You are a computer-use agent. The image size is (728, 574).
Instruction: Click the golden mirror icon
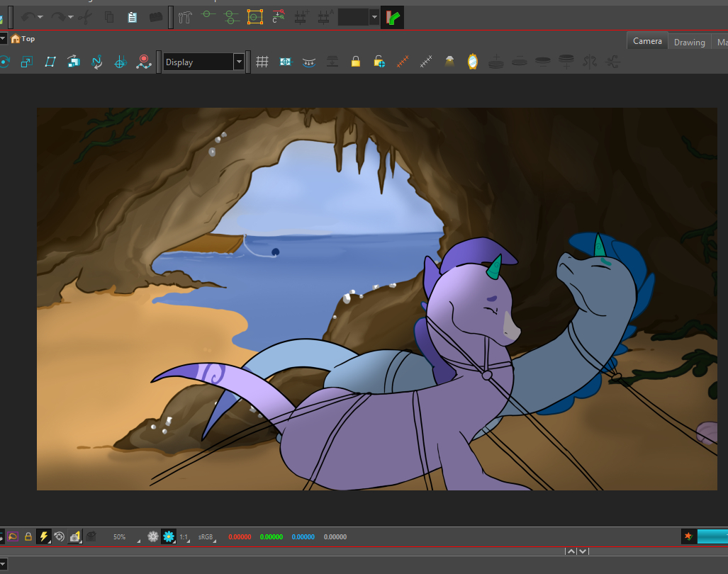(473, 62)
